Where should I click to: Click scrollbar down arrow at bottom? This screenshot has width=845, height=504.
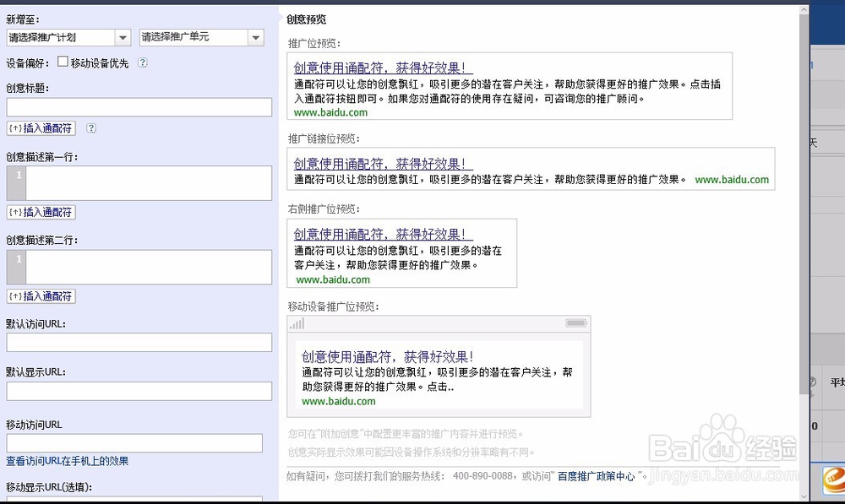tap(804, 496)
